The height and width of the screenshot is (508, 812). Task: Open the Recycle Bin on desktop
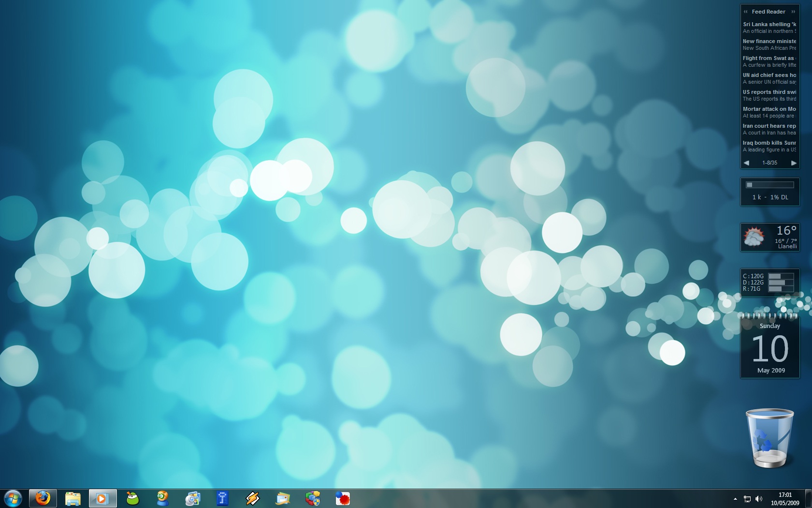click(769, 438)
